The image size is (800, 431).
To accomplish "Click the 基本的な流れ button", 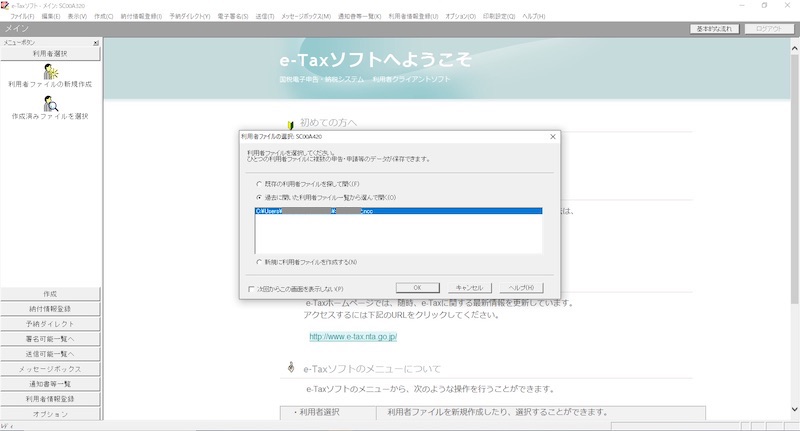I will click(x=714, y=29).
